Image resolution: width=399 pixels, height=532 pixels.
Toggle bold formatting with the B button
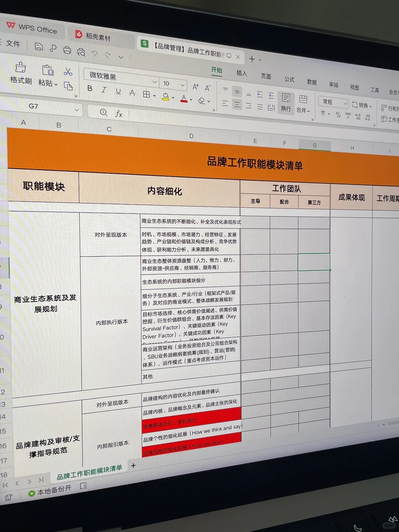point(89,89)
